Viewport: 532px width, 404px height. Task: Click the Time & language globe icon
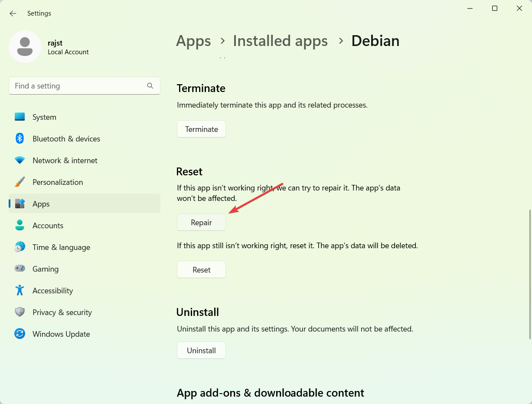(20, 247)
